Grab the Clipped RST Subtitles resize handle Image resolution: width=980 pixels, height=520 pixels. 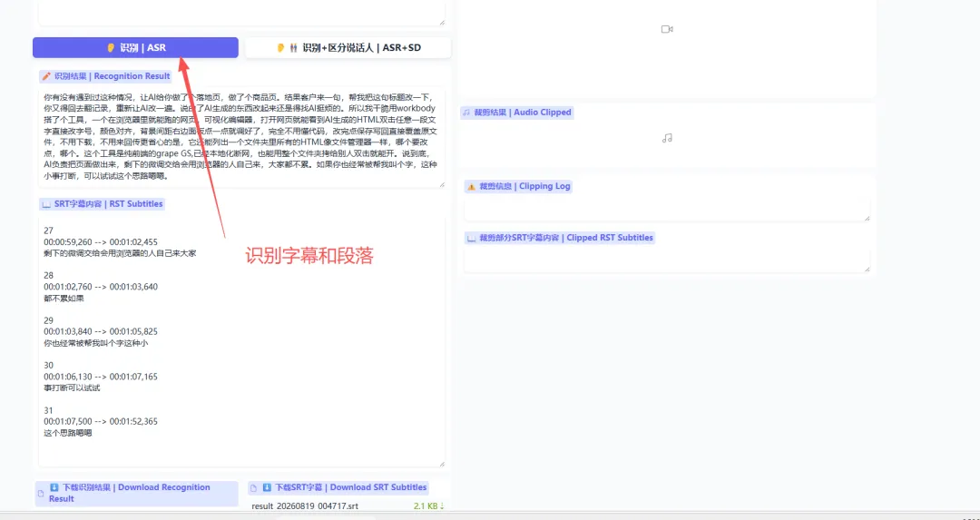pyautogui.click(x=867, y=269)
